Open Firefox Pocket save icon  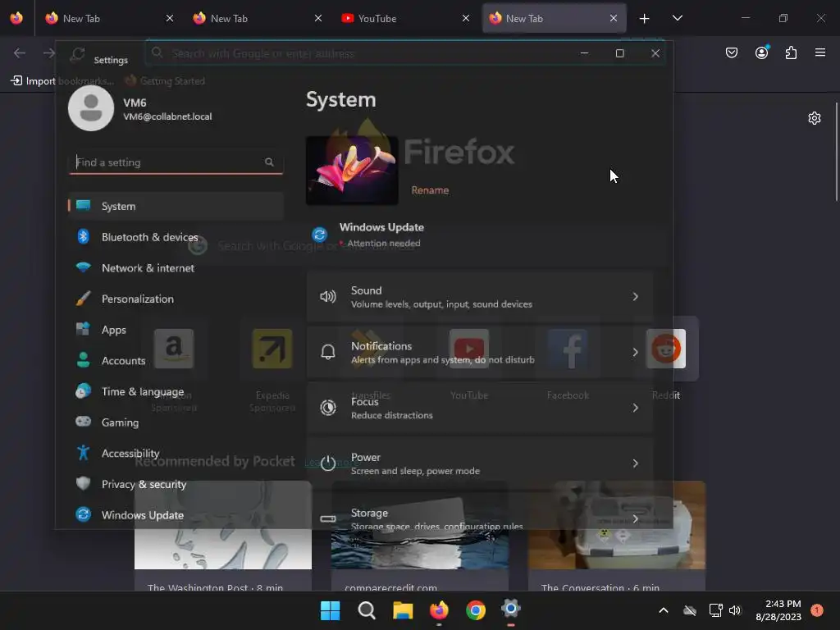(732, 52)
